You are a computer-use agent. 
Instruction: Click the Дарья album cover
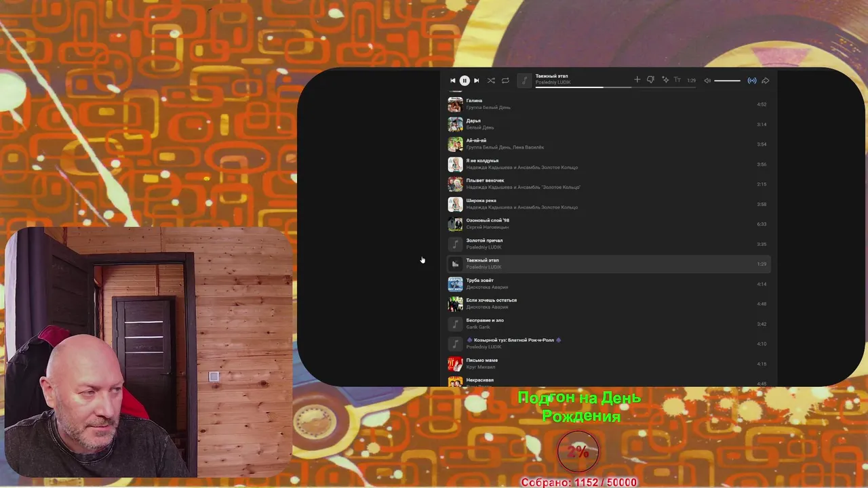(x=455, y=124)
